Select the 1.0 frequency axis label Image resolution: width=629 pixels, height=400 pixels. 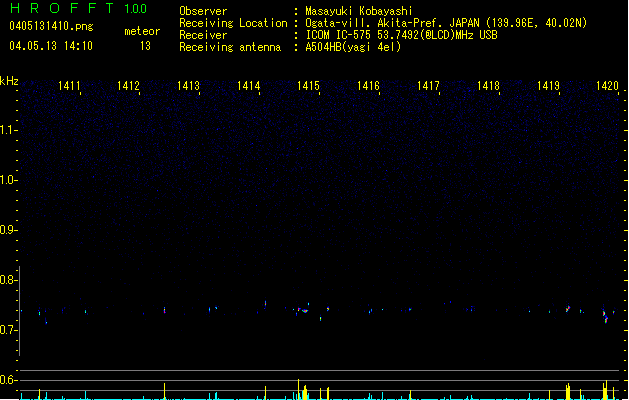point(9,180)
